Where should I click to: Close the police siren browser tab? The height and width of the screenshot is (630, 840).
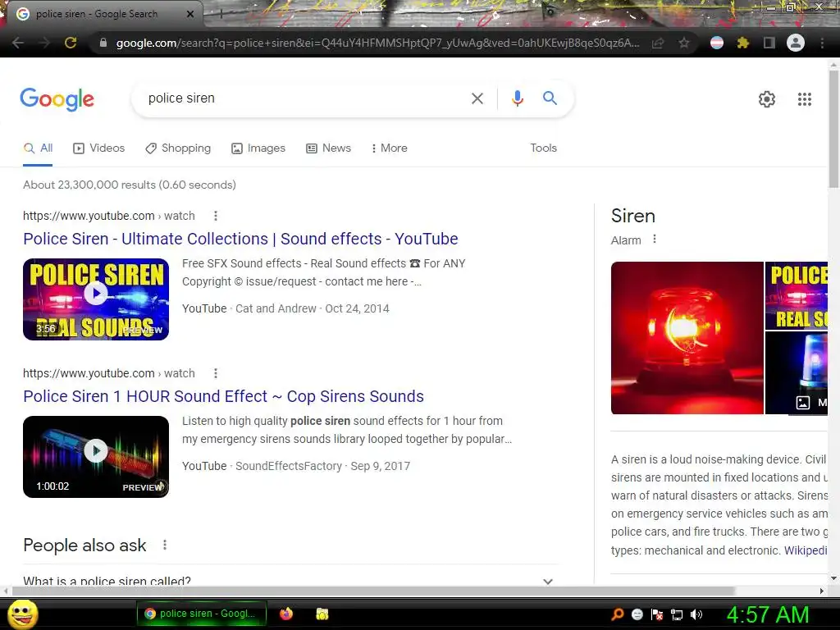tap(190, 15)
